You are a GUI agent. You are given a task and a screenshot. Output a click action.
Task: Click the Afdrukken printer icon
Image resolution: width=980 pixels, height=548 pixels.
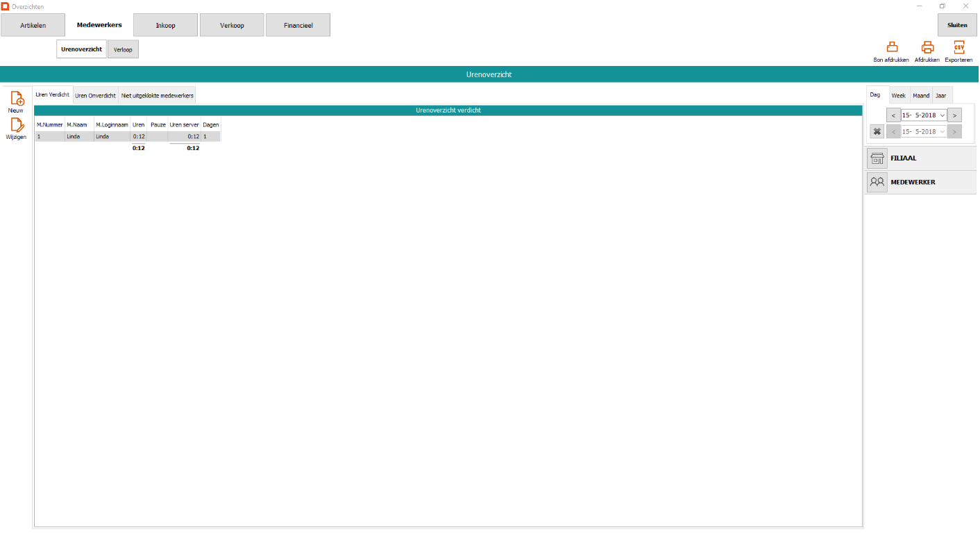point(927,47)
